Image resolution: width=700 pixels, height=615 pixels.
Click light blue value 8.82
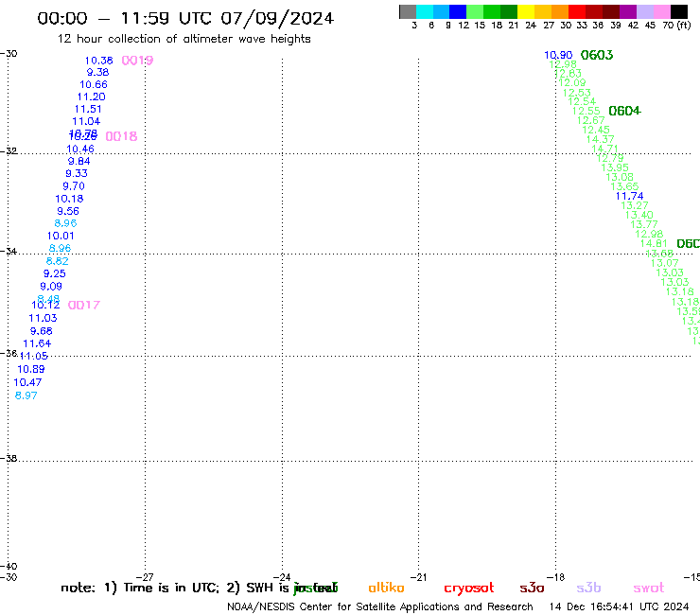click(x=57, y=261)
